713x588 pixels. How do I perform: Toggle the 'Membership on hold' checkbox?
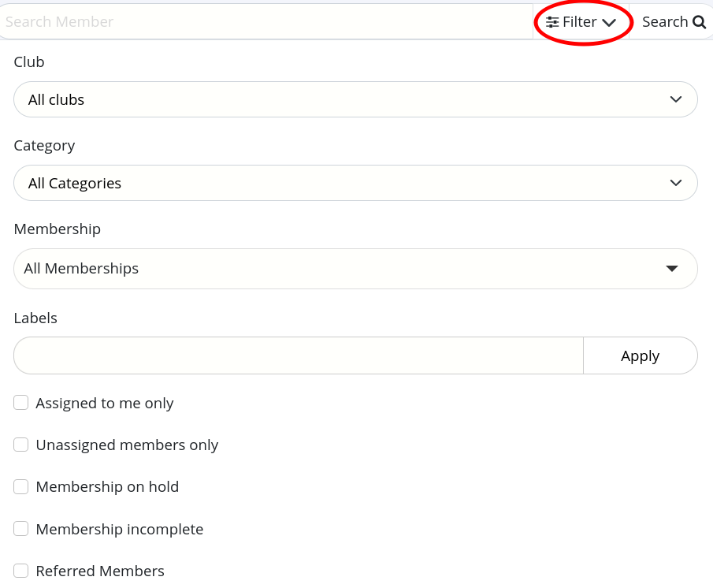(x=21, y=486)
